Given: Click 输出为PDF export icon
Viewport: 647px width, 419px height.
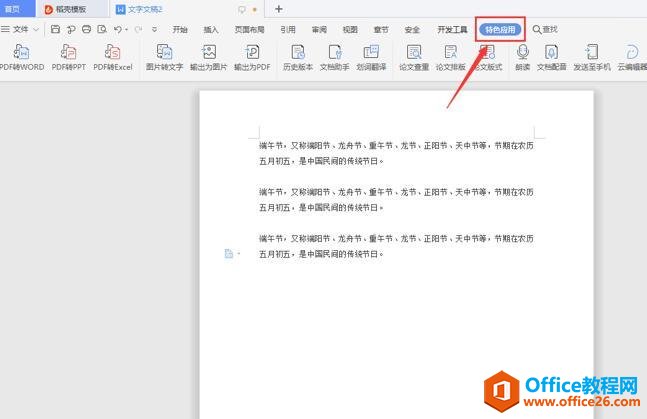Looking at the screenshot, I should point(252,52).
